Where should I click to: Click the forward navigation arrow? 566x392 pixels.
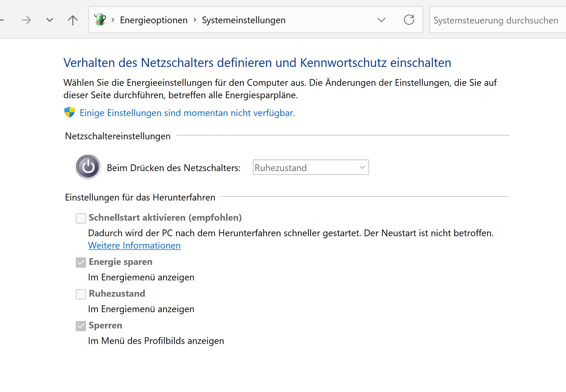26,20
